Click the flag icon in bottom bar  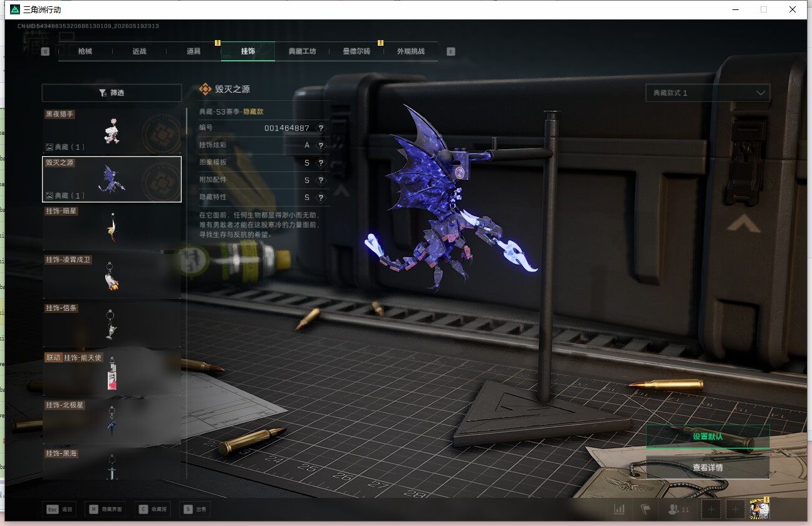pos(645,510)
